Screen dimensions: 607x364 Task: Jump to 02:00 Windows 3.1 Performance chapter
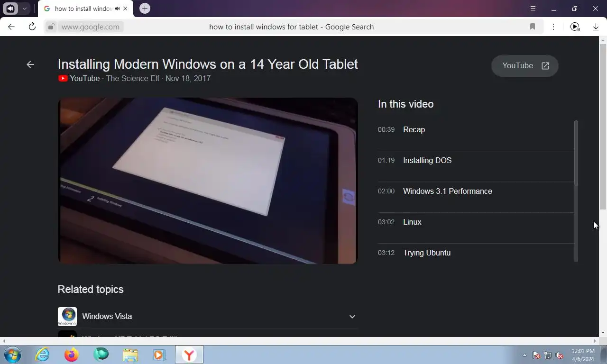(x=476, y=191)
